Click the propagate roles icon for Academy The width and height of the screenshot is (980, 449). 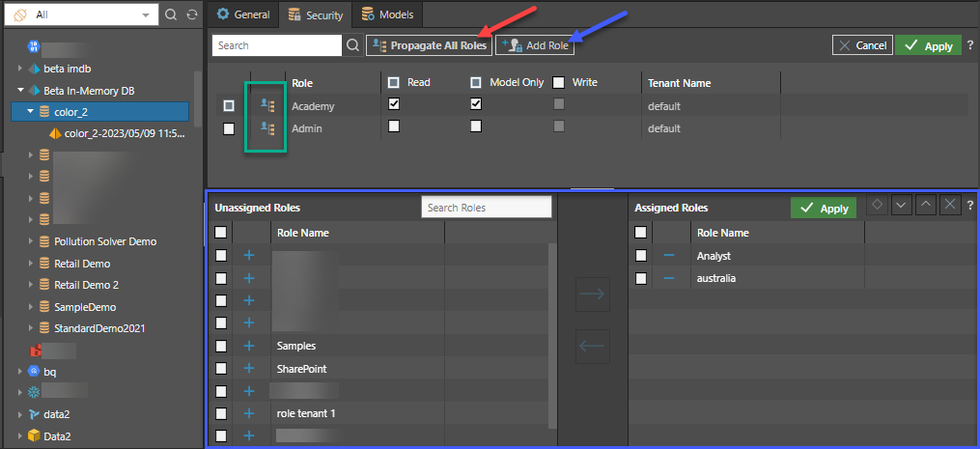[x=268, y=106]
